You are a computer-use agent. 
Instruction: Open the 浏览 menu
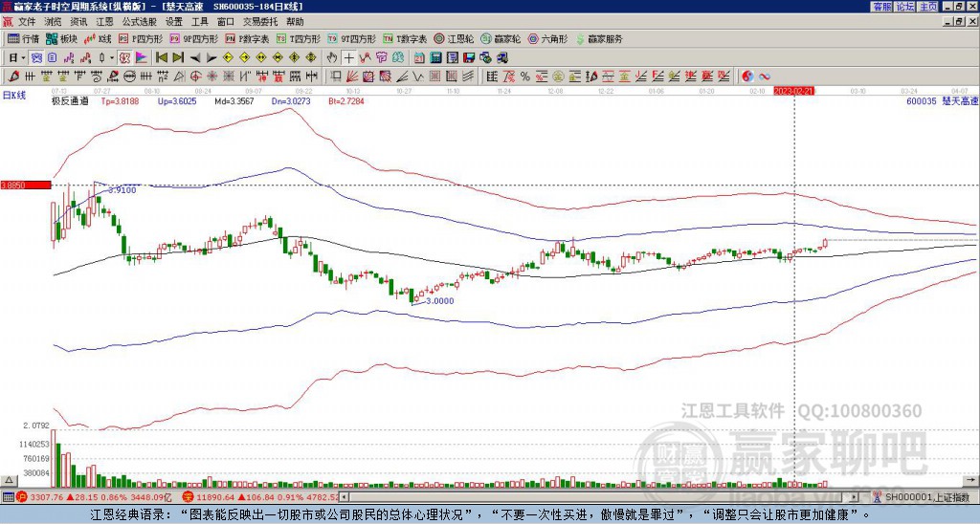54,22
